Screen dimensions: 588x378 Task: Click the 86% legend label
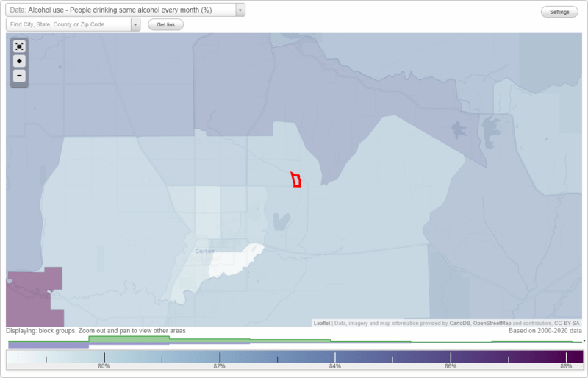pos(451,366)
